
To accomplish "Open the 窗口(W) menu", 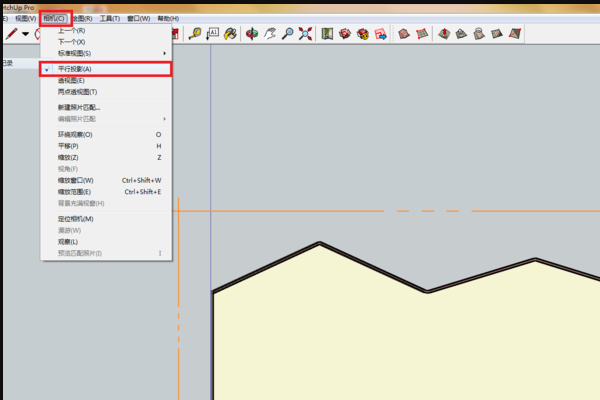I will [139, 18].
